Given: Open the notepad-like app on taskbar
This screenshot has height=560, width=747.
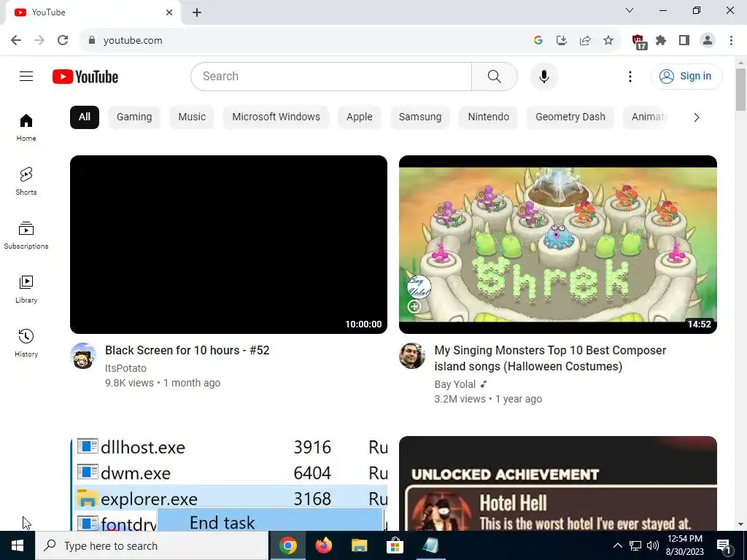Looking at the screenshot, I should pyautogui.click(x=430, y=545).
